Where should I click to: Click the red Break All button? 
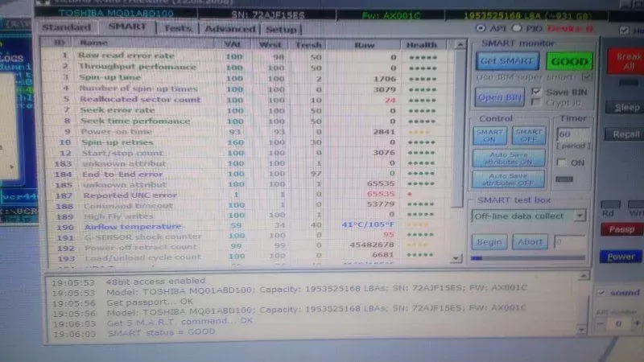(626, 61)
